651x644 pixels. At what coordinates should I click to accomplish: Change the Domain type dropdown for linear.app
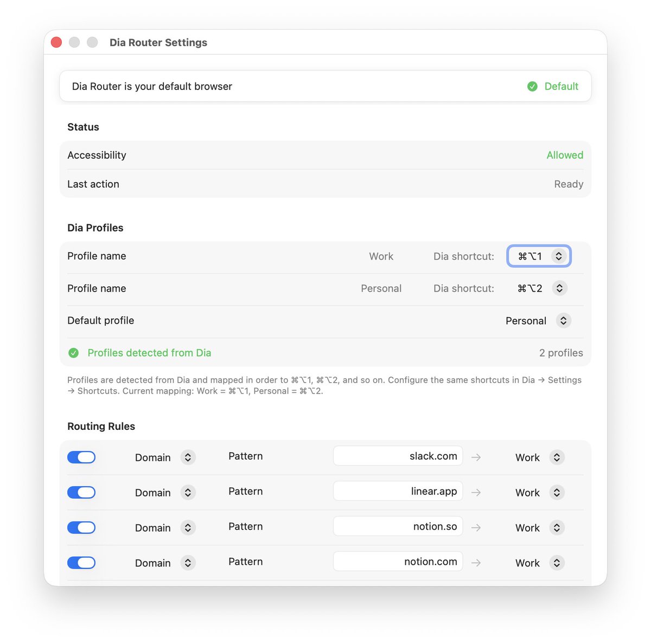164,493
